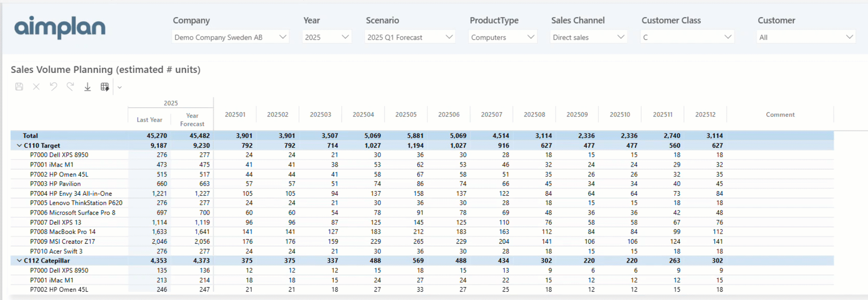Click the aimplan logo
Viewport: 868px width, 300px height.
[x=60, y=27]
